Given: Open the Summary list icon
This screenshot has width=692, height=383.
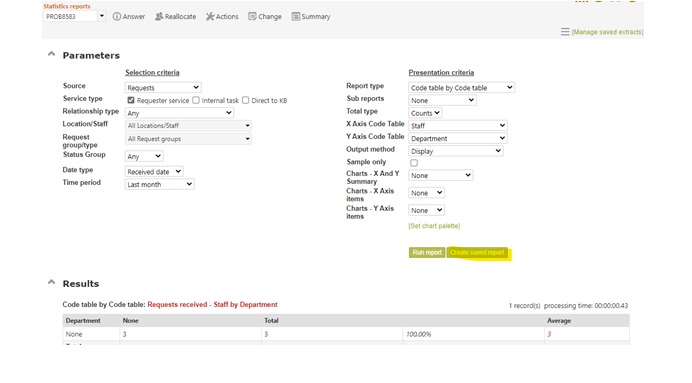Looking at the screenshot, I should pos(295,16).
